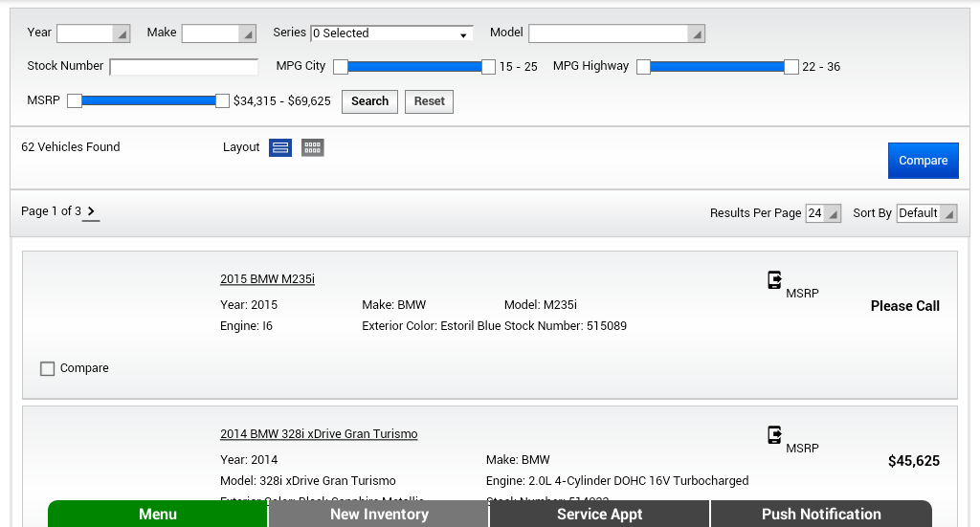Open the 2015 BMW M235i listing link
Screen dimensions: 980x527
tap(268, 279)
